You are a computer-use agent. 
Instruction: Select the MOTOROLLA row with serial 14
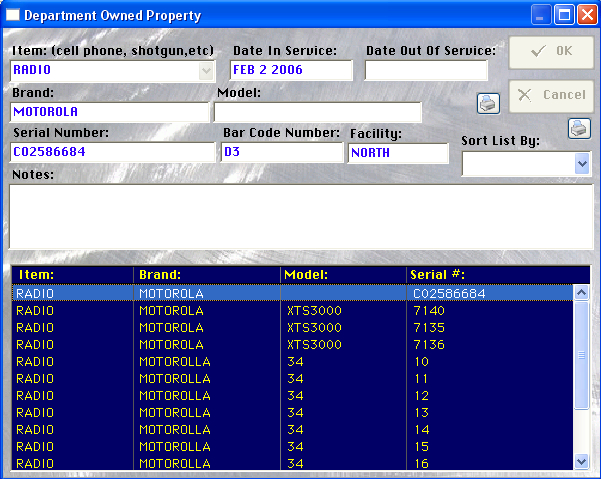tap(292, 430)
